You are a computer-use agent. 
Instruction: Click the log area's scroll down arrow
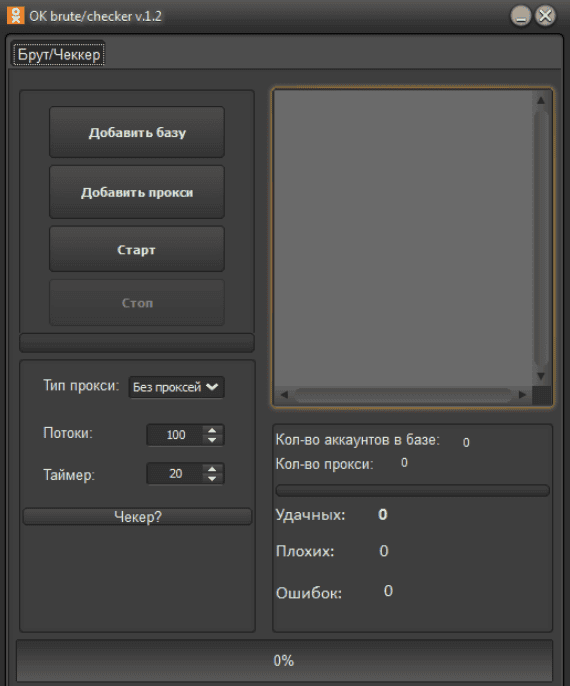click(541, 376)
